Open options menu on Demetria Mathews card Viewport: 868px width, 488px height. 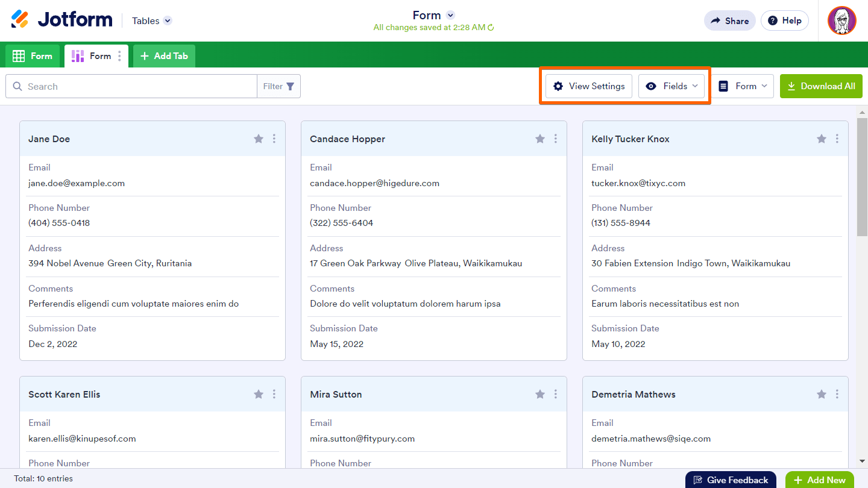pos(837,395)
